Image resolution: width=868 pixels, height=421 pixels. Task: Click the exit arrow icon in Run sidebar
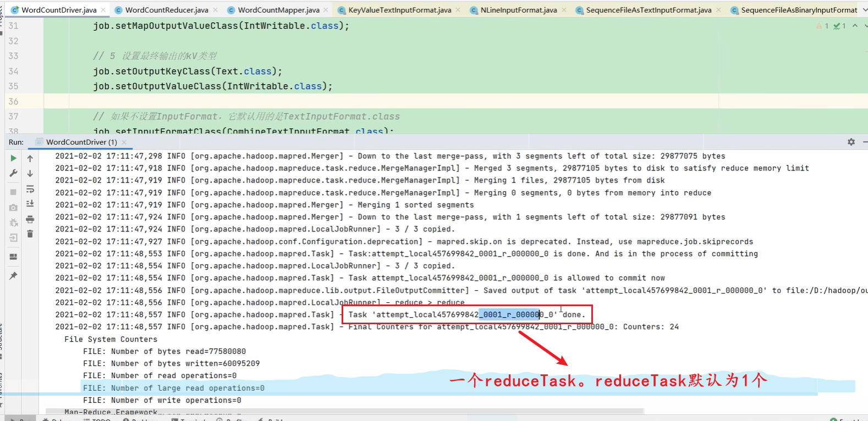(x=13, y=237)
